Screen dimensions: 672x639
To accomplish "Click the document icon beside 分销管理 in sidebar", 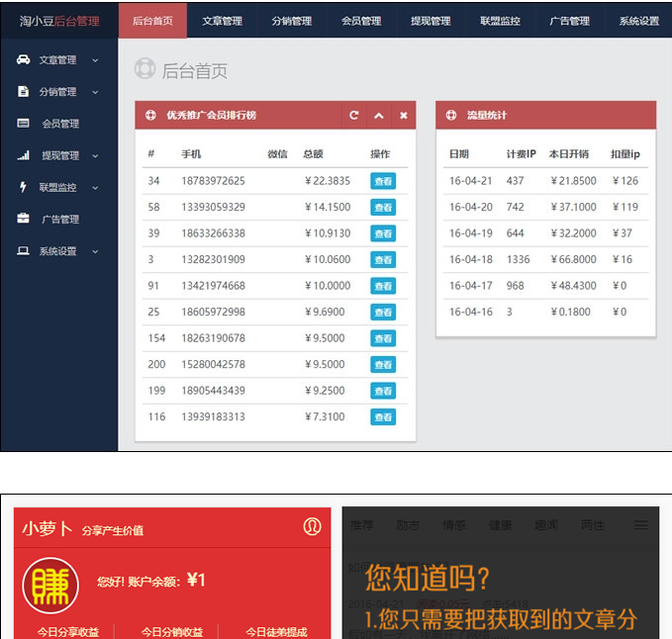I will click(x=23, y=92).
